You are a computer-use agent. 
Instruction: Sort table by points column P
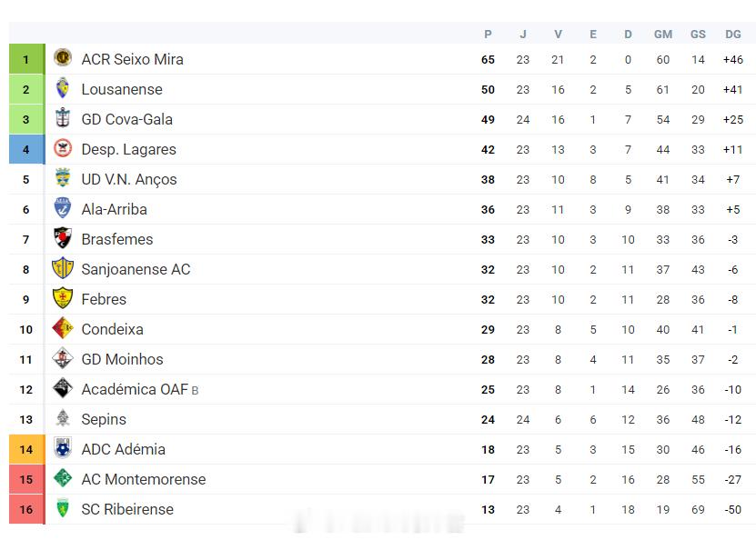pyautogui.click(x=488, y=34)
